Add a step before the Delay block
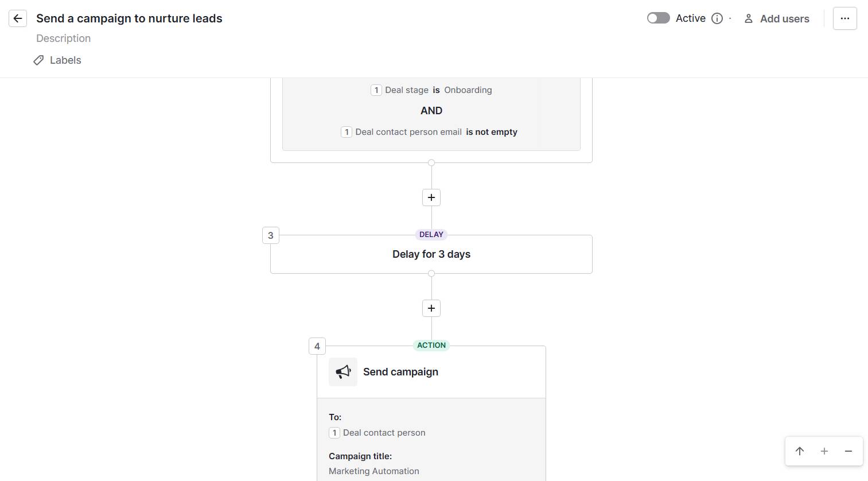 (431, 197)
